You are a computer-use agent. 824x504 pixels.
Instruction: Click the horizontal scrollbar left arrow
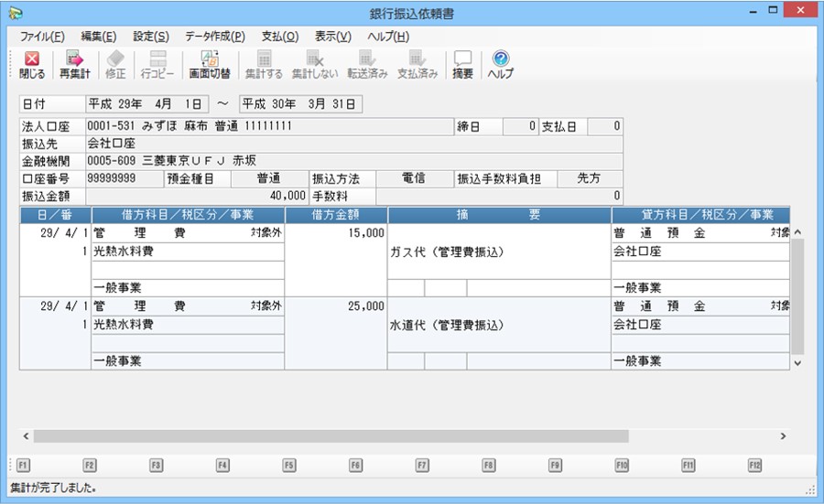(26, 436)
